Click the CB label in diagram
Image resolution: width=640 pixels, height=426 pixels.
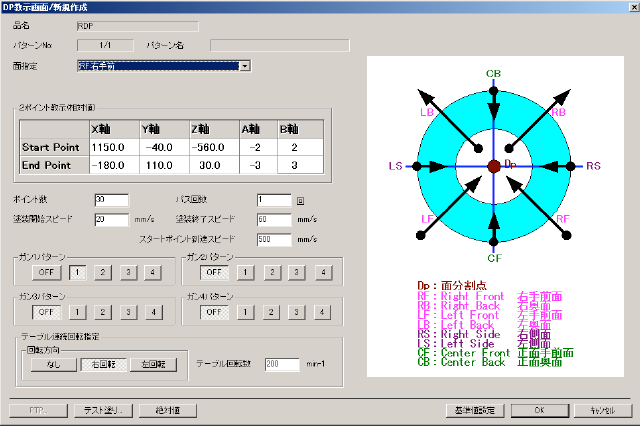tap(493, 74)
